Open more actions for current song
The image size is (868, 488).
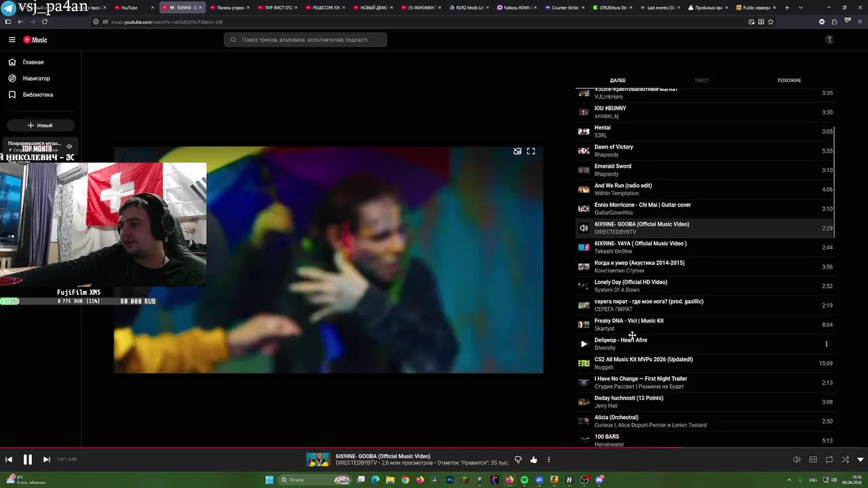(549, 460)
